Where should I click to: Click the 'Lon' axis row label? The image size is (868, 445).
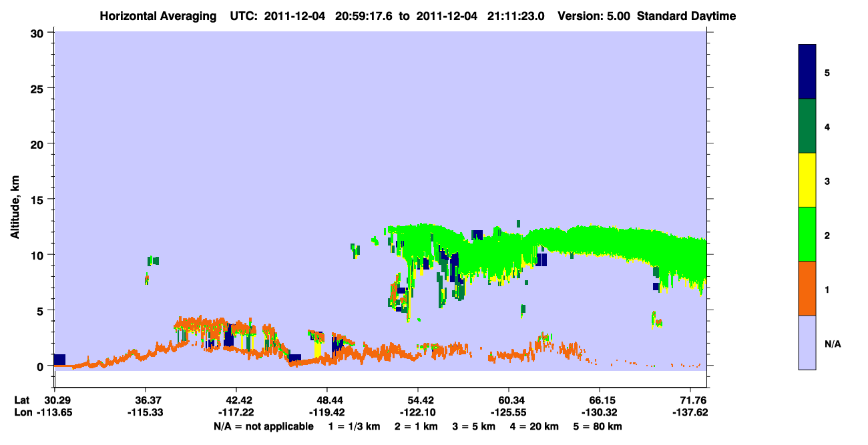point(23,413)
